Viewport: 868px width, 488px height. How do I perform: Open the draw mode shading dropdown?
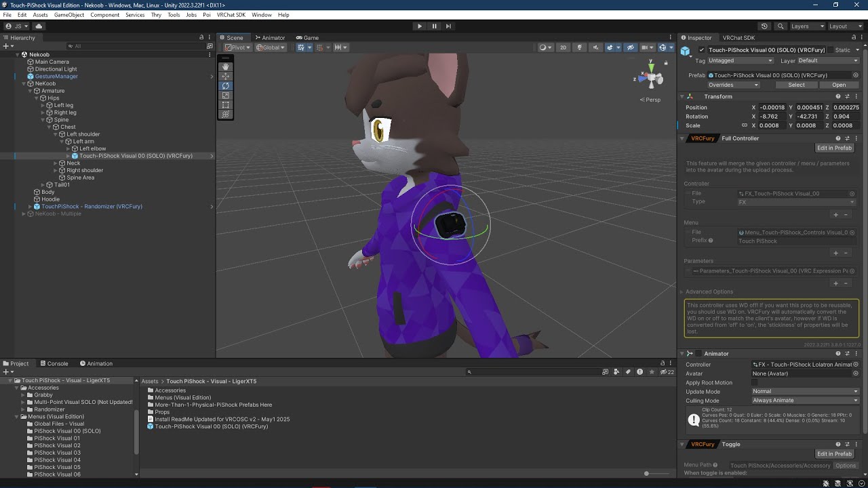[x=545, y=47]
